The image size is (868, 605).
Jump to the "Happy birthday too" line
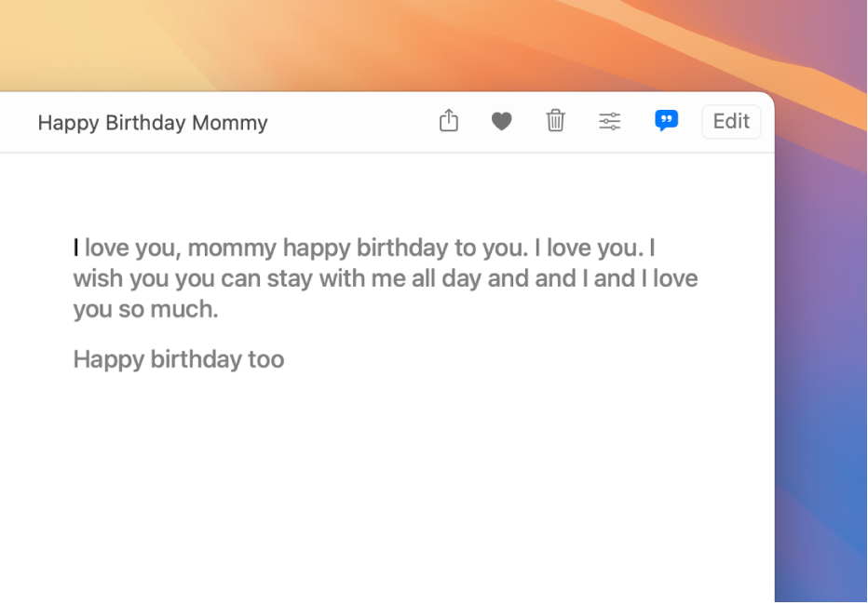179,359
